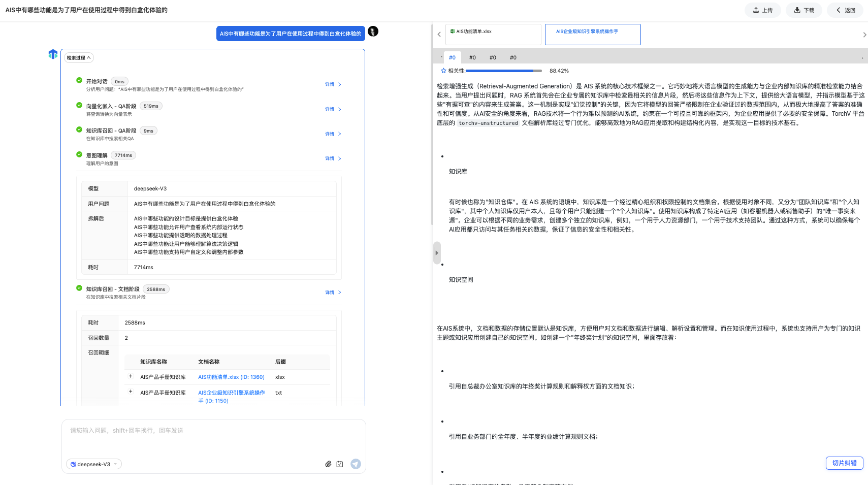Switch to the AIS功能清单.xlsx document tab
The width and height of the screenshot is (868, 485).
point(493,35)
